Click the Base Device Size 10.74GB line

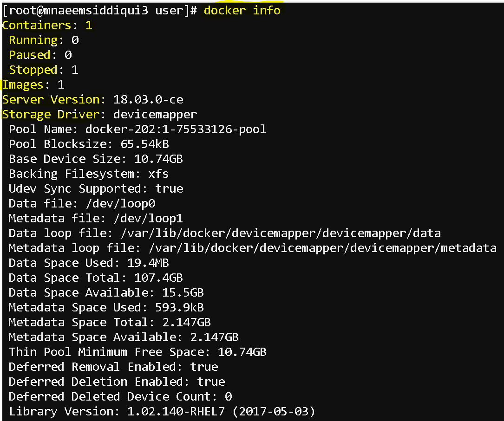tap(96, 159)
